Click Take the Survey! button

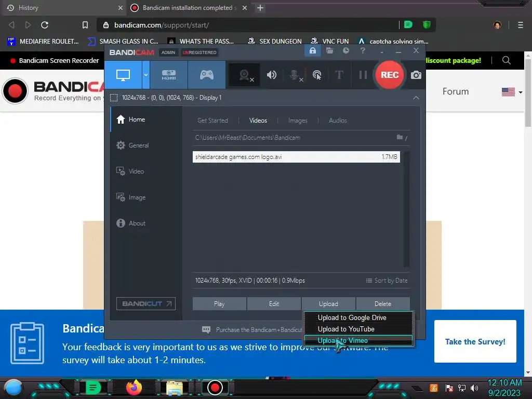(x=475, y=341)
